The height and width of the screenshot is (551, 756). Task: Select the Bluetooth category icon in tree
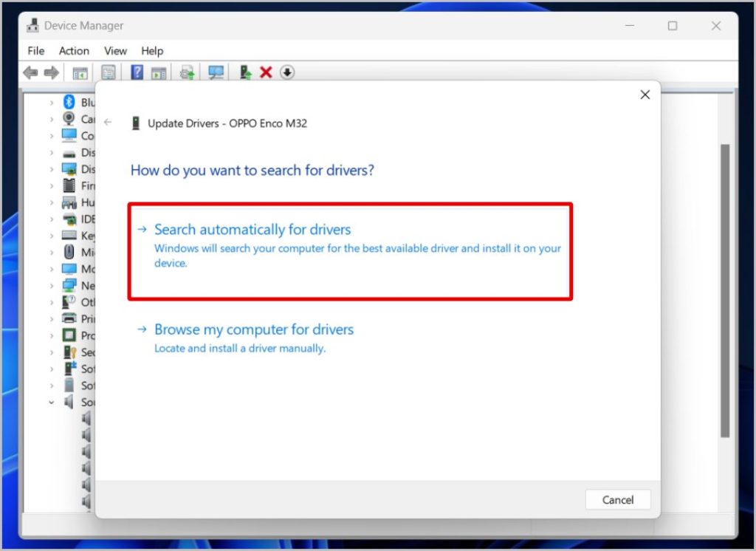click(x=69, y=102)
